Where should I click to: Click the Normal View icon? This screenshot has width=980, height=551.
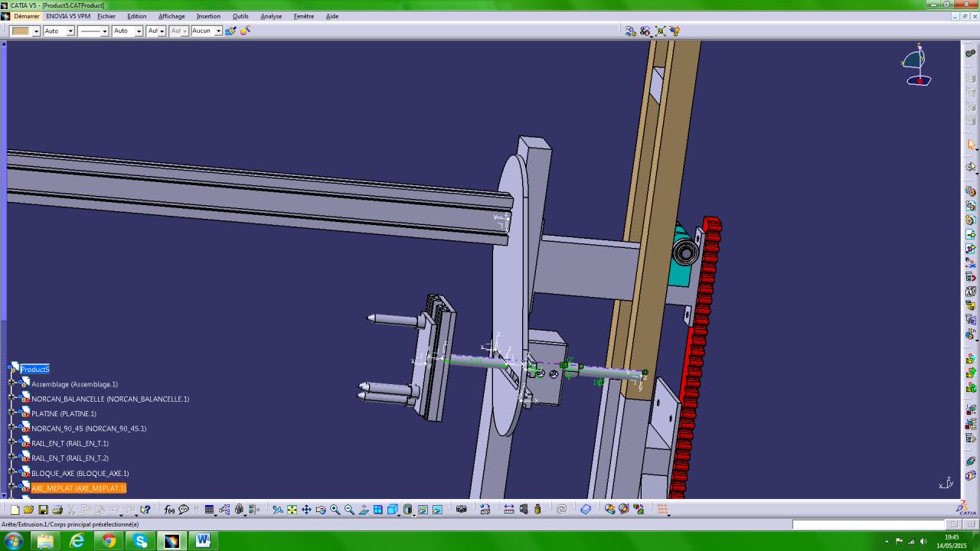pos(364,510)
